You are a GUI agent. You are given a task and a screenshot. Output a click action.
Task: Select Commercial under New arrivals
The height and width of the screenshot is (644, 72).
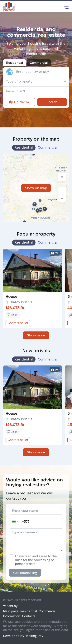pos(48,359)
